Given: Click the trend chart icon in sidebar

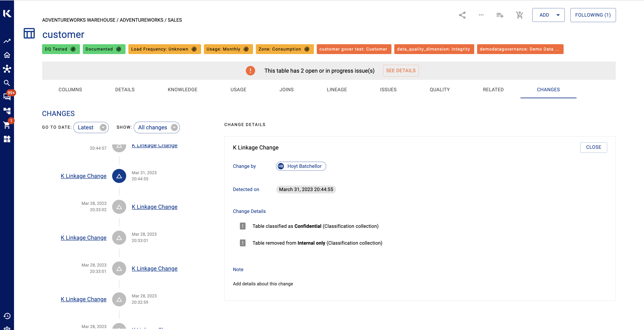Looking at the screenshot, I should pyautogui.click(x=7, y=41).
